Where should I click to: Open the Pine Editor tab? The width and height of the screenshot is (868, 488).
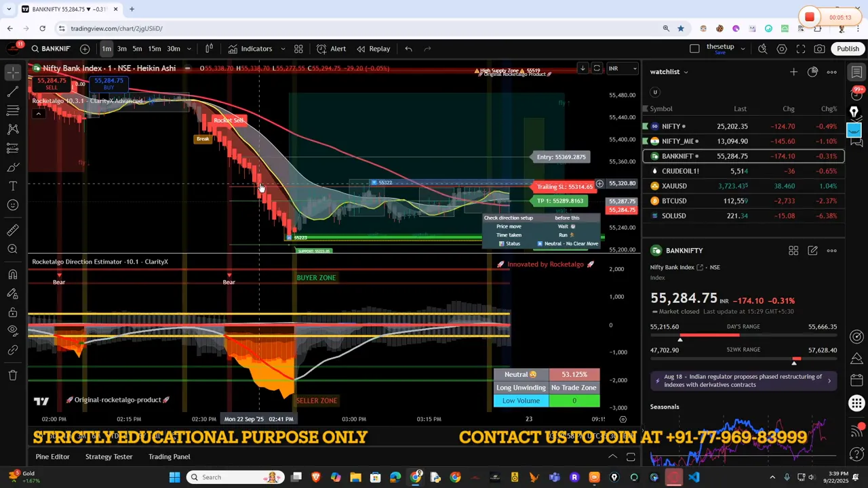coord(52,457)
